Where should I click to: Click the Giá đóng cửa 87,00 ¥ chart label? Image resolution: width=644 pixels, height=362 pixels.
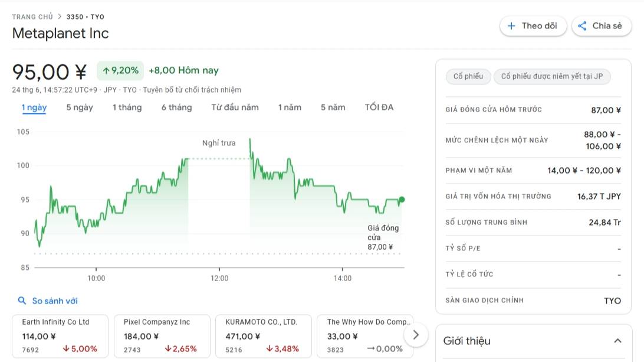point(383,237)
